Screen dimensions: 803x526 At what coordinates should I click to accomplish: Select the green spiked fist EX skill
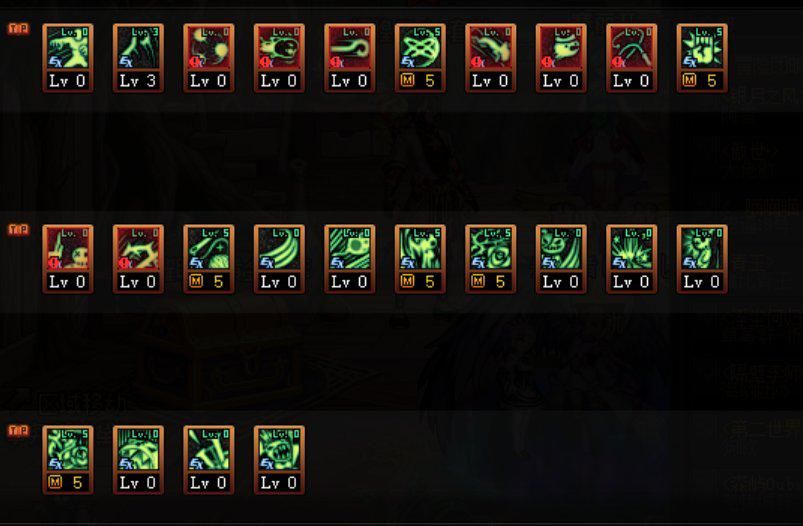pyautogui.click(x=702, y=58)
